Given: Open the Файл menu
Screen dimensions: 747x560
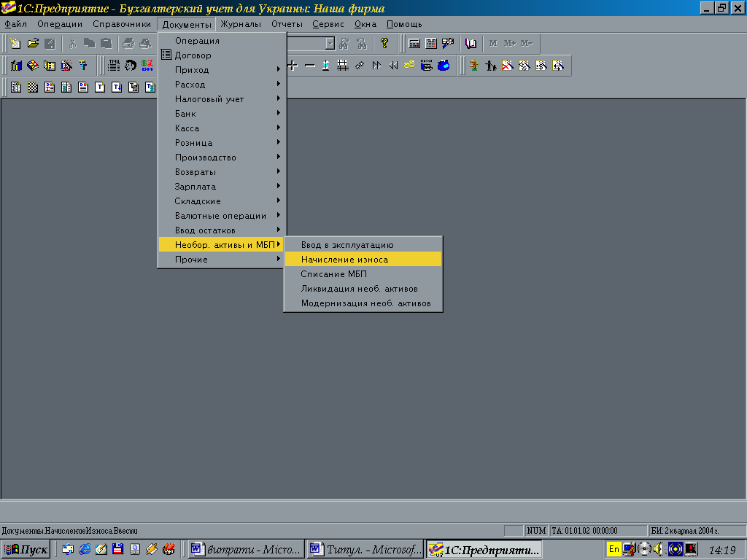Looking at the screenshot, I should (x=16, y=24).
